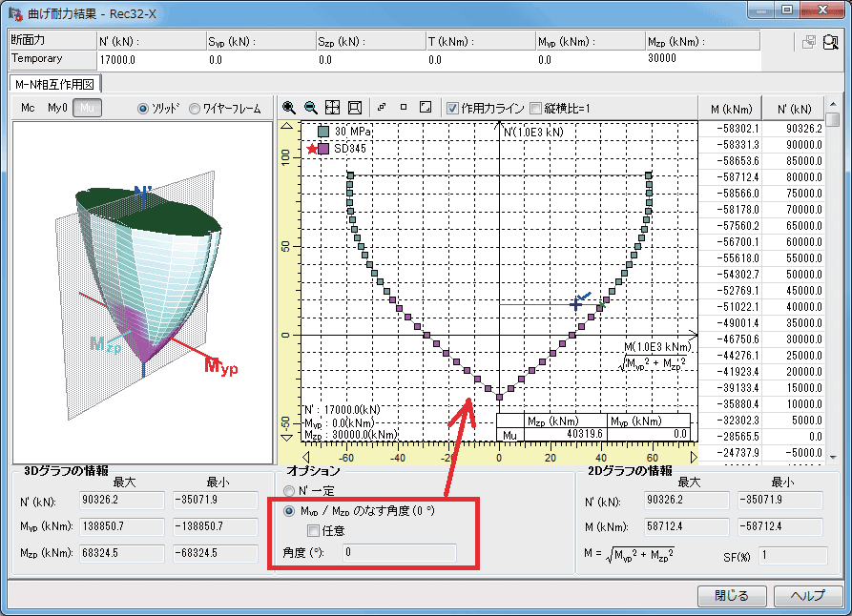
Task: Switch to the Mc curve tab
Action: [28, 108]
